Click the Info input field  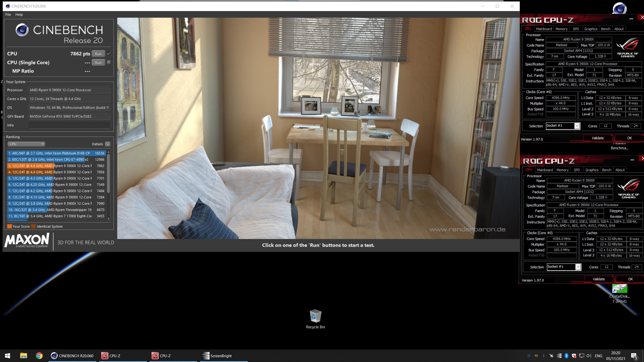point(69,125)
